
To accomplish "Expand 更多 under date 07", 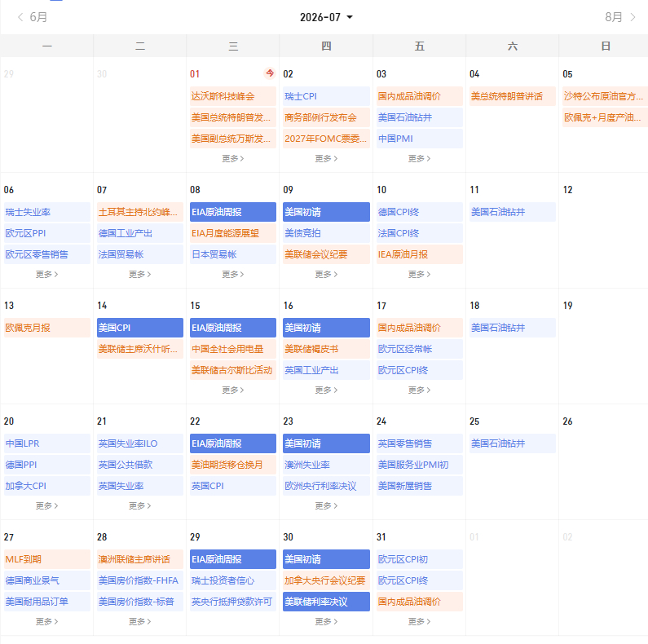I will (x=139, y=274).
